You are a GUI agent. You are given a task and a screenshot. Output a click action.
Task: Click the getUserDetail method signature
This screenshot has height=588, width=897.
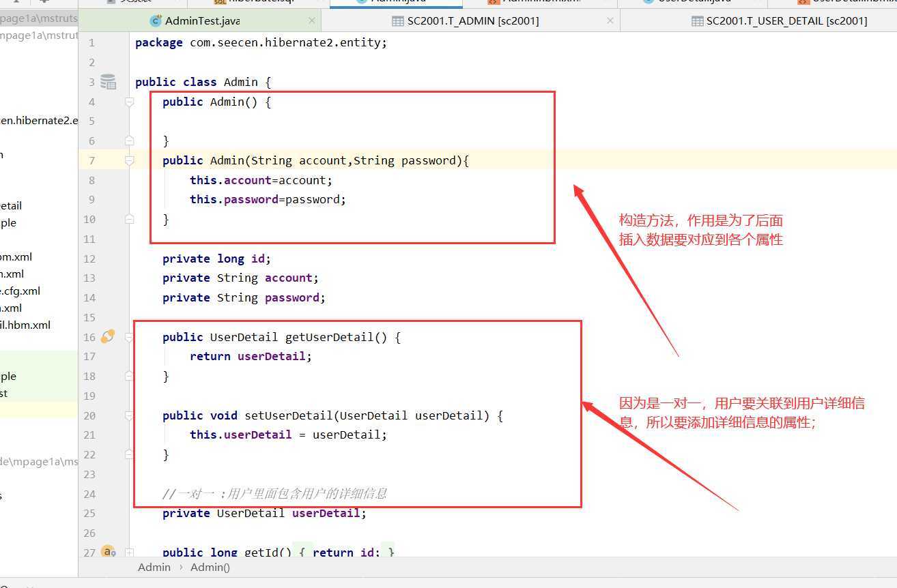281,337
